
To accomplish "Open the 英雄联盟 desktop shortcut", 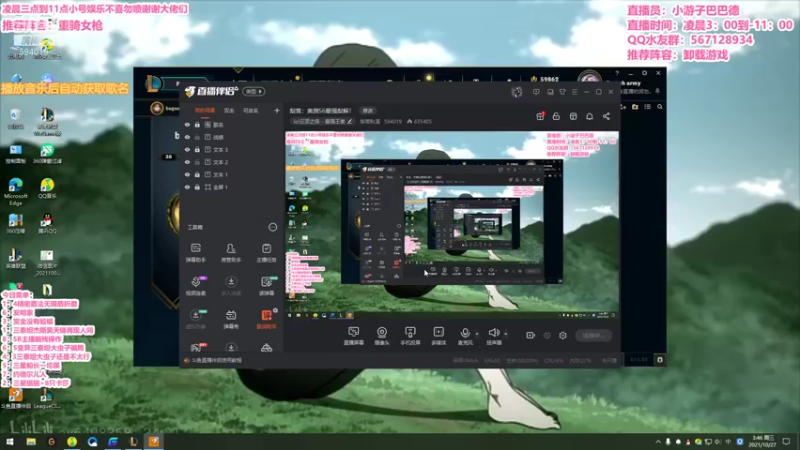I will coord(15,259).
